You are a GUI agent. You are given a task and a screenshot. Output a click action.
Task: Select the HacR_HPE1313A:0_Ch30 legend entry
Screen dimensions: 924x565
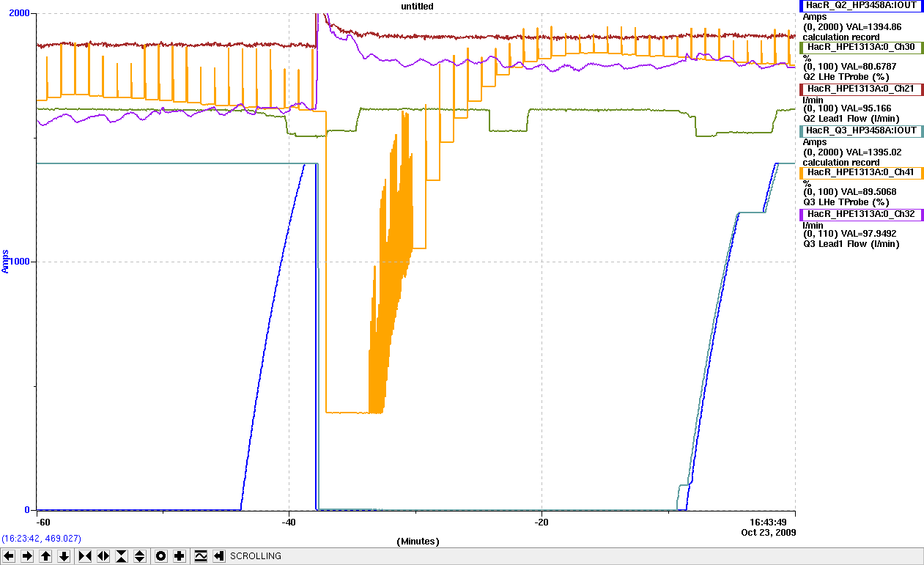click(x=862, y=47)
